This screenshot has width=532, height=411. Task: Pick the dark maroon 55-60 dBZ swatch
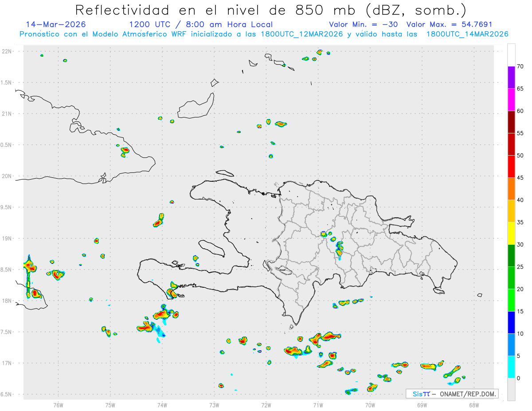tap(511, 122)
